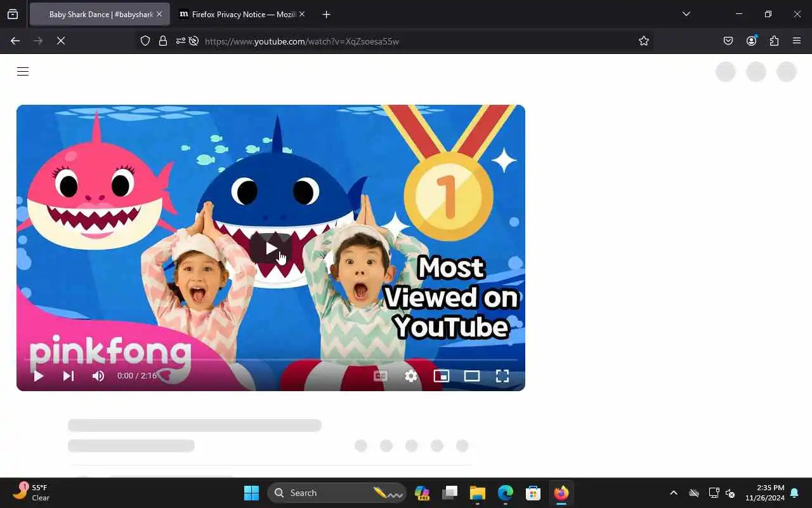Go back to previous page
This screenshot has width=812, height=508.
(15, 41)
